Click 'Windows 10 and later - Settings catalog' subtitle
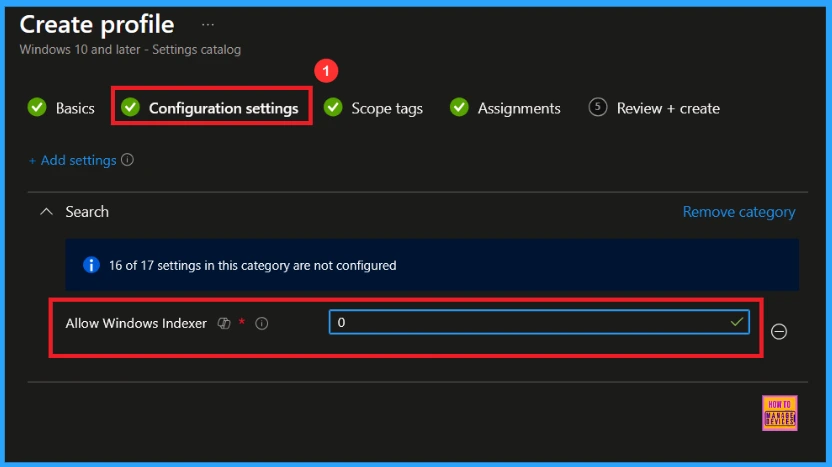The image size is (832, 467). (130, 50)
